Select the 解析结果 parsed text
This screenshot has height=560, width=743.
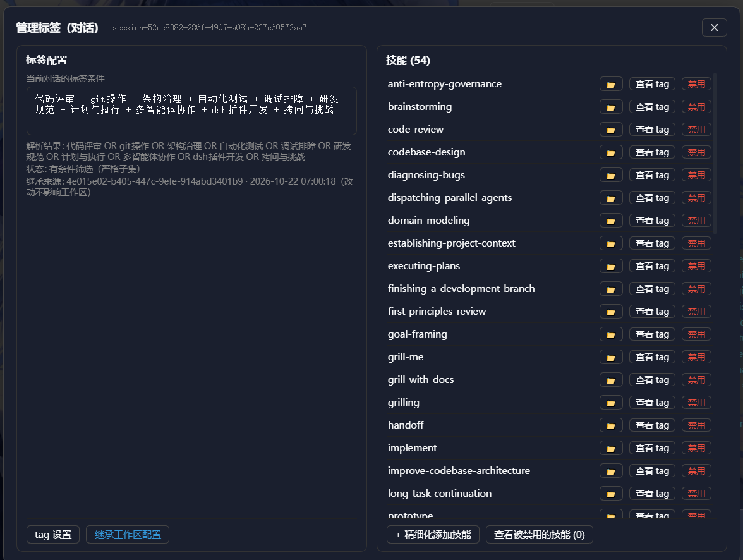coord(188,151)
